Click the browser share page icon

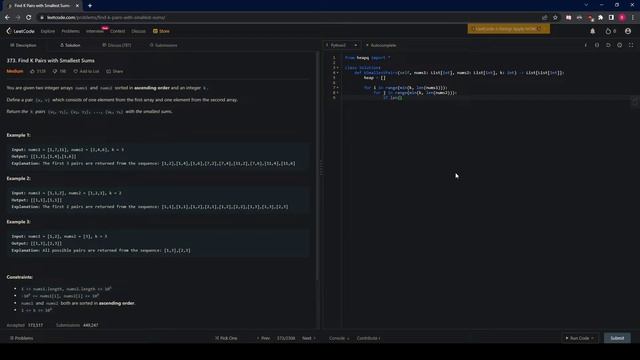point(544,18)
